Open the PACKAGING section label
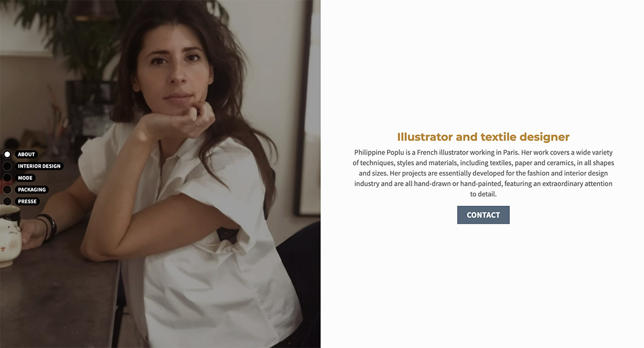The height and width of the screenshot is (348, 644). [x=32, y=190]
